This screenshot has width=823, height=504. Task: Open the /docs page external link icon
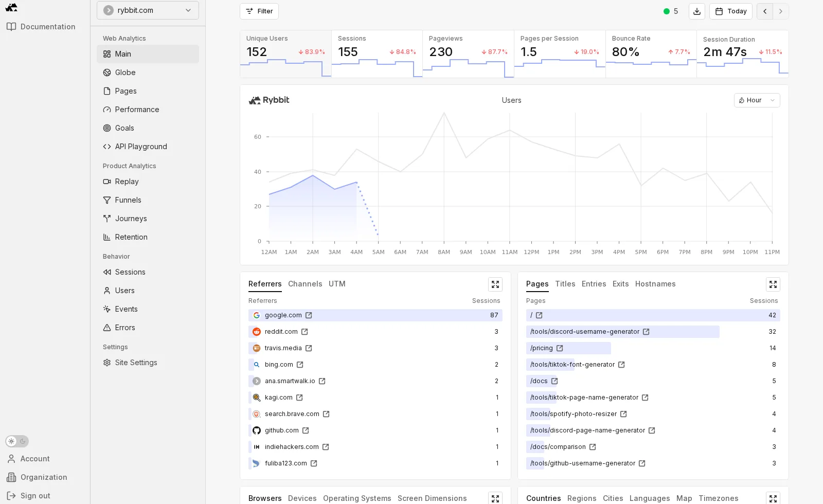pyautogui.click(x=554, y=381)
